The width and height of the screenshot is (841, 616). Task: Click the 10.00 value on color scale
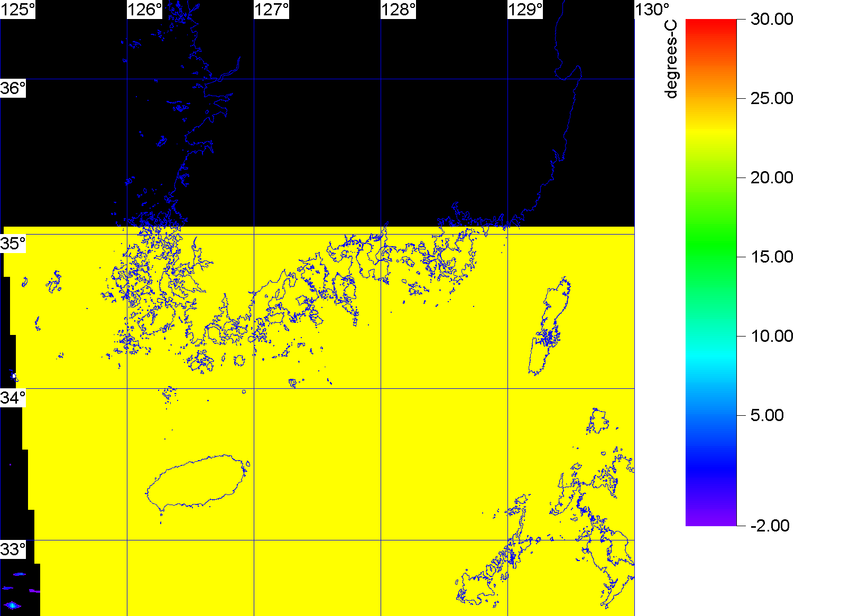coord(772,336)
